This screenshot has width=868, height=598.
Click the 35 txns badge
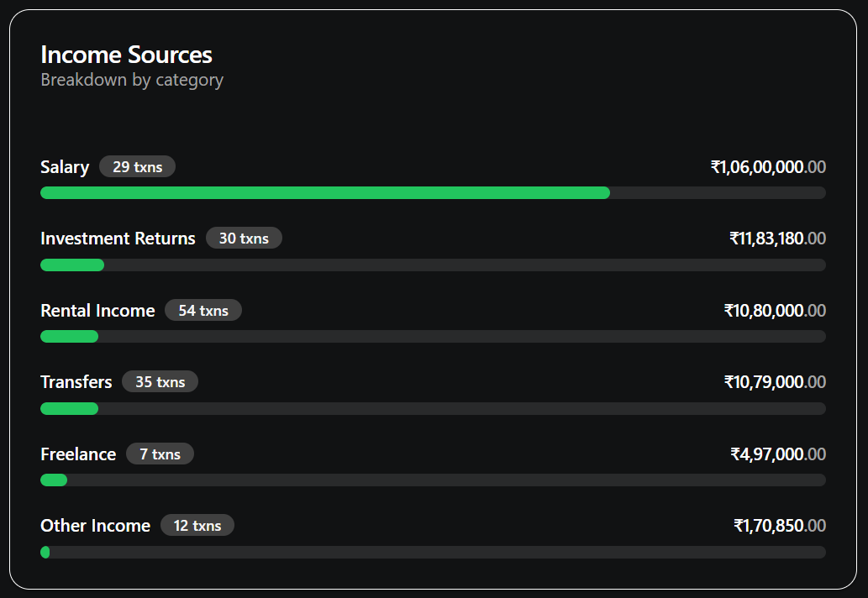160,382
